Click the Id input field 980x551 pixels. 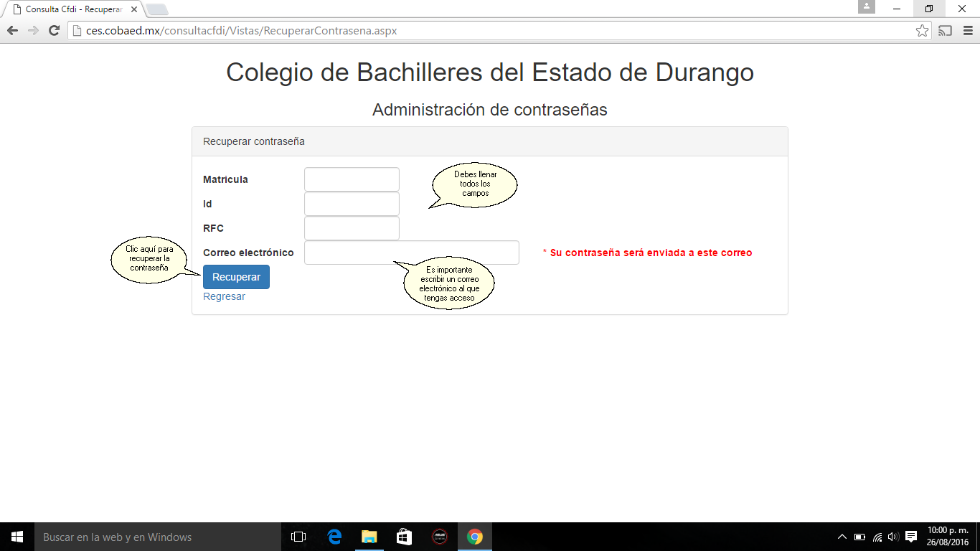[x=352, y=204]
